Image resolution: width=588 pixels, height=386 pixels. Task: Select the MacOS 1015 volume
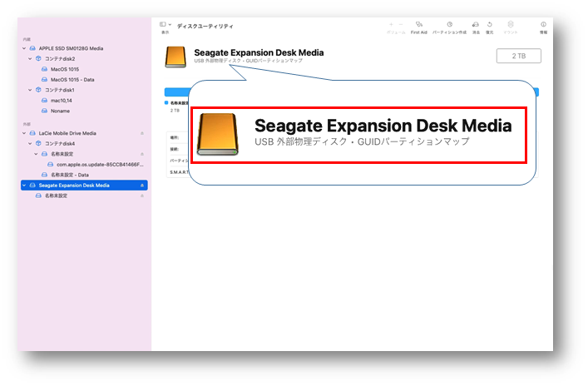(65, 69)
